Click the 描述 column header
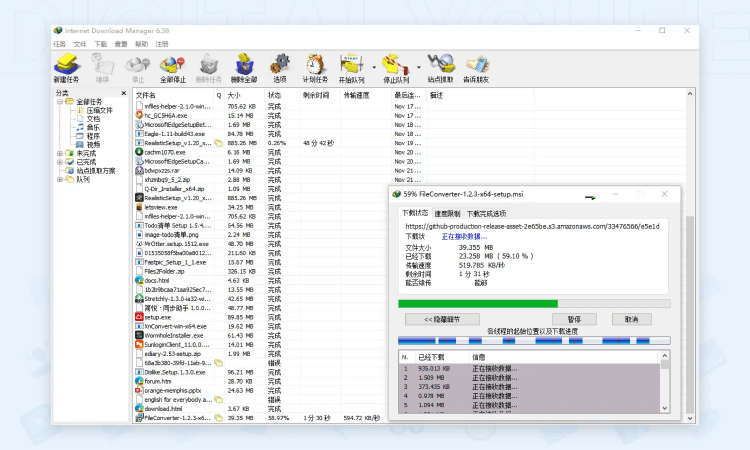The height and width of the screenshot is (450, 750). coord(480,95)
